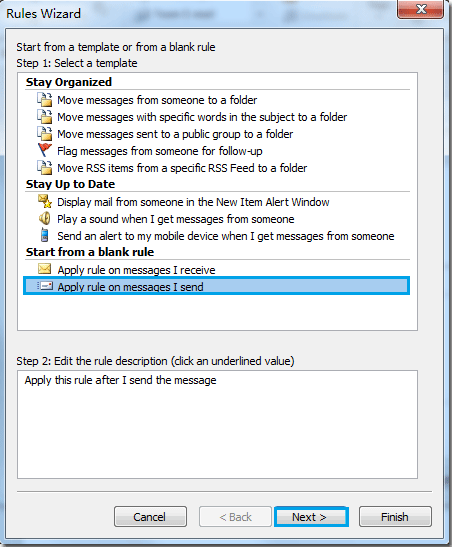The image size is (452, 547).
Task: Click the folder icon for public group rule
Action: (x=45, y=134)
